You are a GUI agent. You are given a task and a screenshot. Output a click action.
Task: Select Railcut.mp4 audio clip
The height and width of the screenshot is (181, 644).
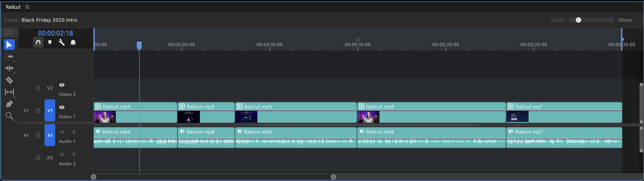coord(135,137)
